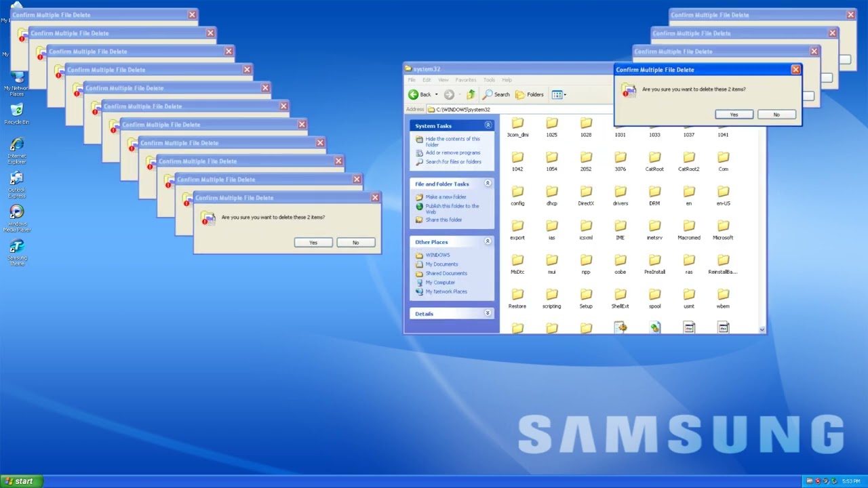The image size is (868, 488).
Task: Open the Favorites menu
Action: [x=466, y=80]
